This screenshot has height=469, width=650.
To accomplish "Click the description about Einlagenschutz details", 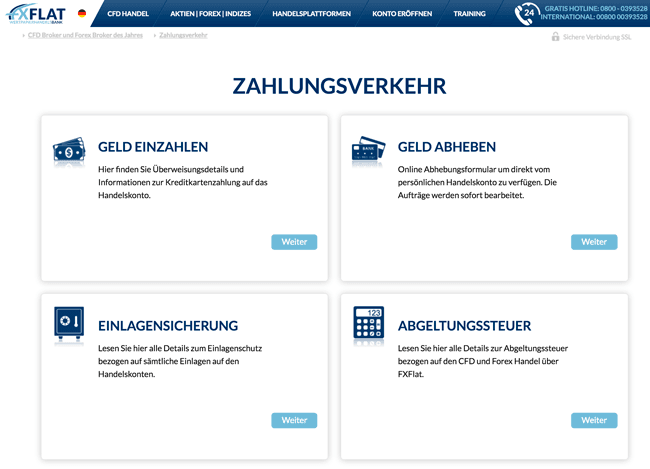I will click(180, 361).
